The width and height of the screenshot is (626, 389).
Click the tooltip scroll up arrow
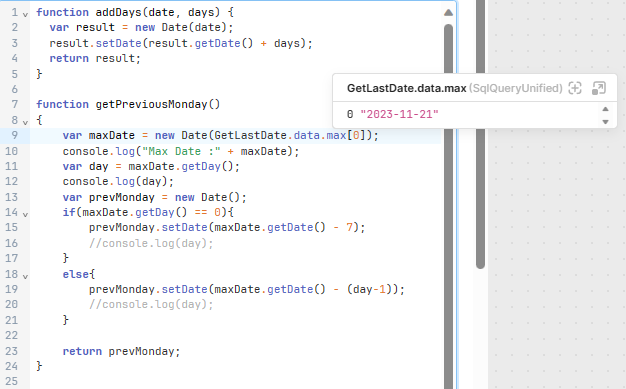(605, 109)
